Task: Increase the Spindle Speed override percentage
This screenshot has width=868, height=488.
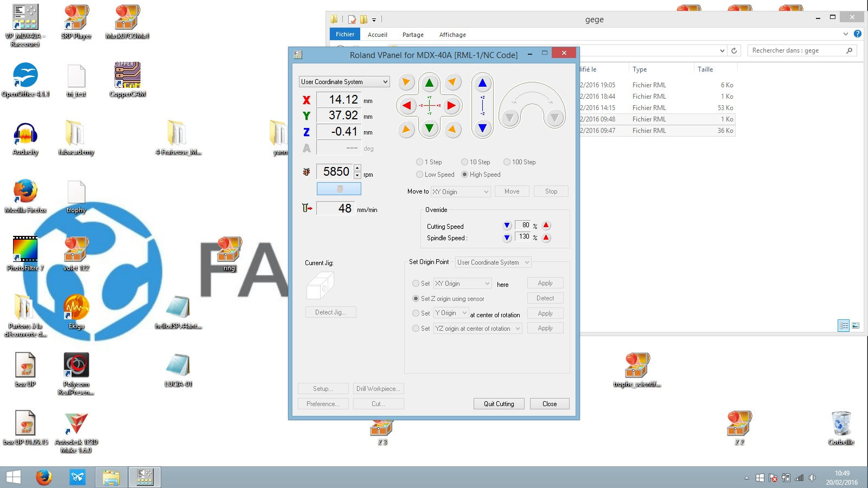Action: 546,237
